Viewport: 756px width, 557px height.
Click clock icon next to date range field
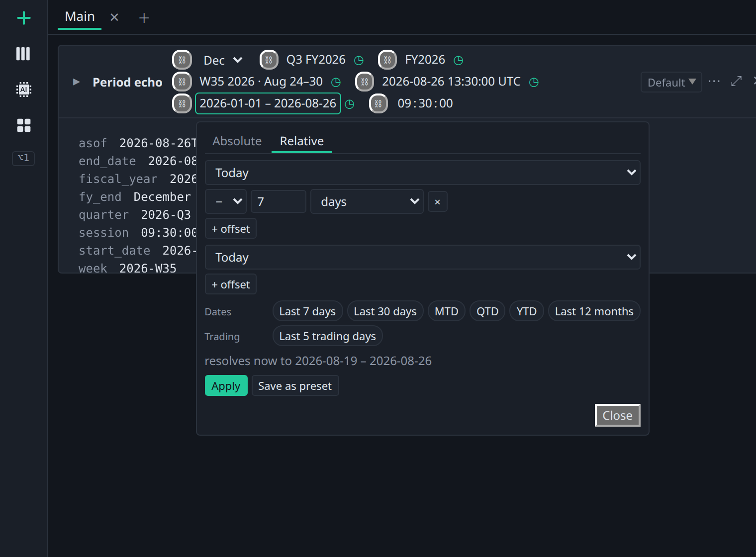coord(350,104)
